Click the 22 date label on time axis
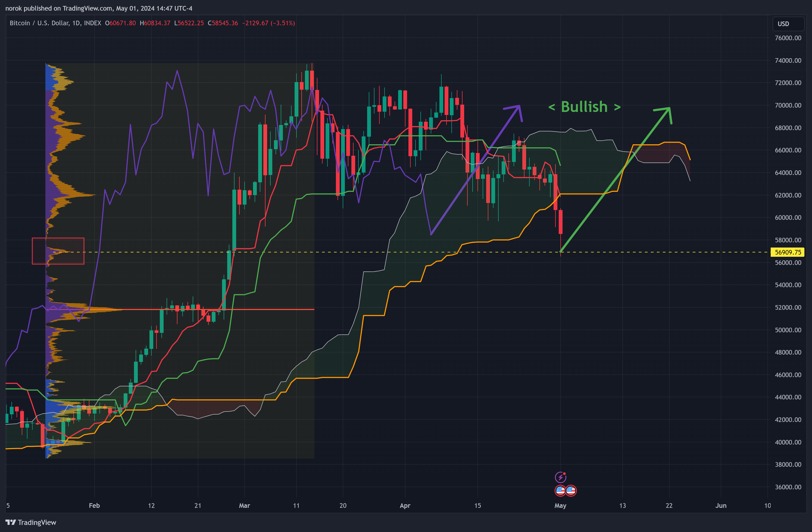812x532 pixels. [669, 505]
